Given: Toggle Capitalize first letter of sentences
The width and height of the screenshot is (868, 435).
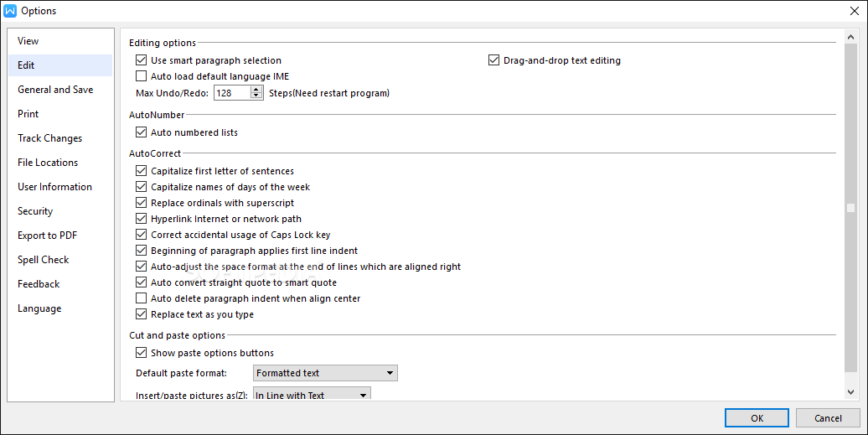Looking at the screenshot, I should point(141,170).
